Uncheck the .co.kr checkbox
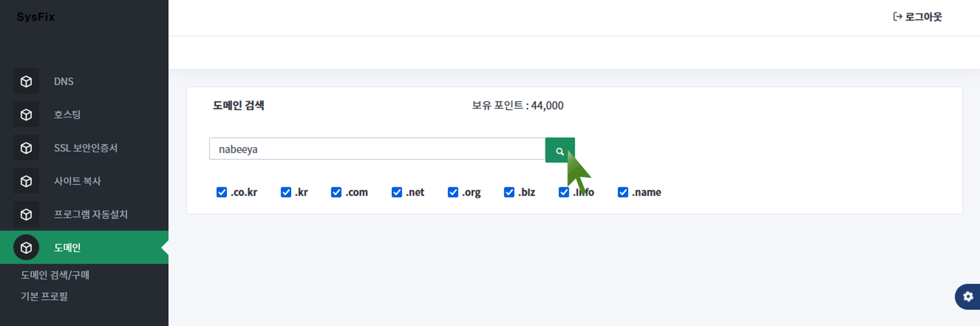 [221, 192]
